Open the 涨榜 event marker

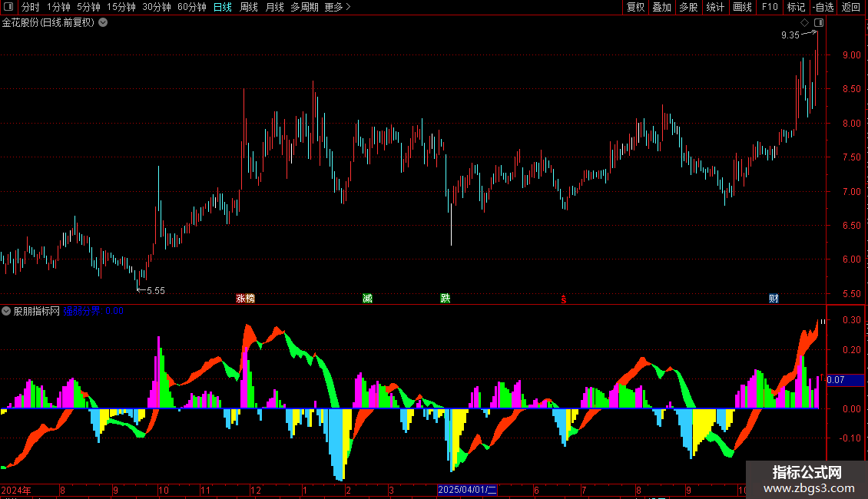(x=245, y=299)
